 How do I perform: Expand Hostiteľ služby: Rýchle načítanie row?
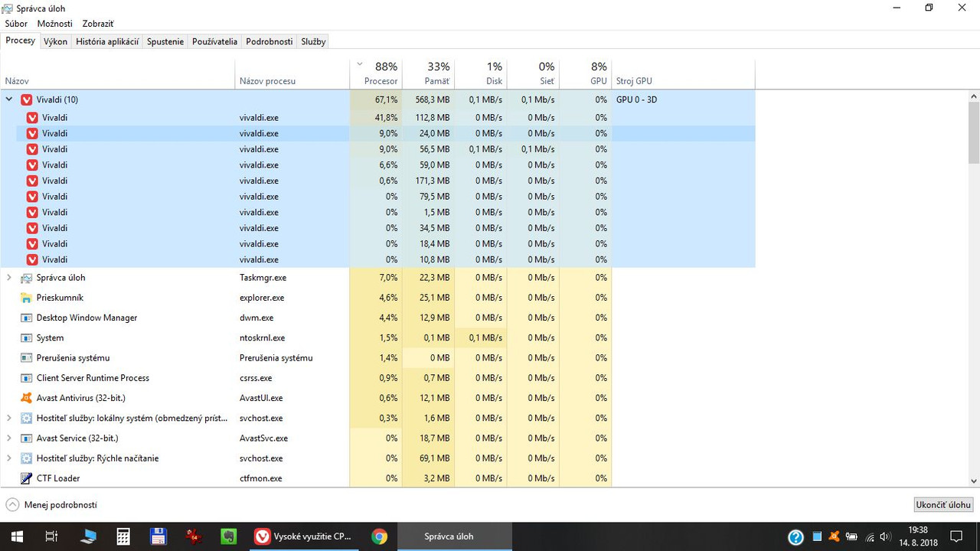(9, 458)
